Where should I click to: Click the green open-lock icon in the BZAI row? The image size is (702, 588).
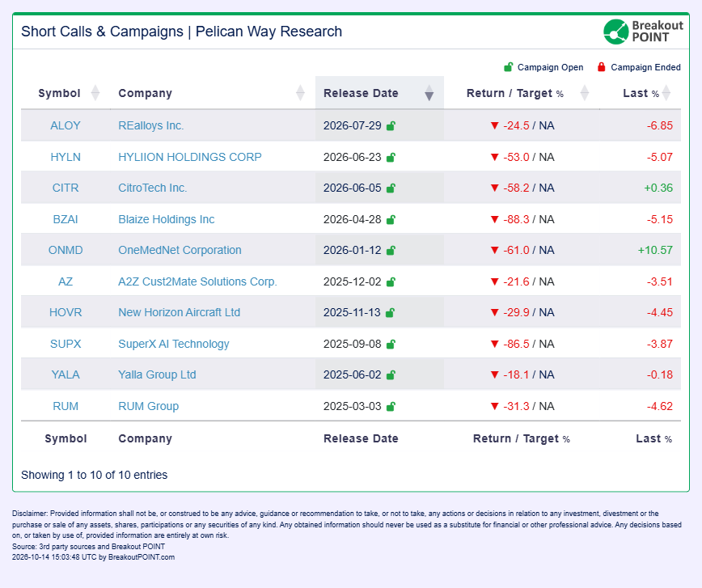coord(391,219)
